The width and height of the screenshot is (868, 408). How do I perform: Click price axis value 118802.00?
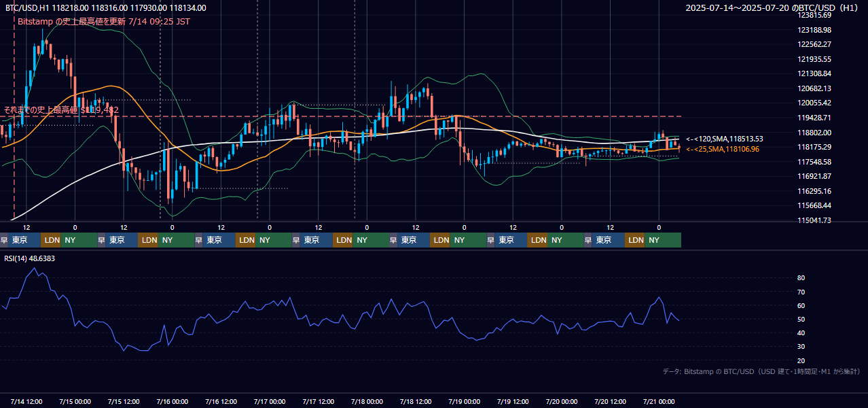point(814,133)
